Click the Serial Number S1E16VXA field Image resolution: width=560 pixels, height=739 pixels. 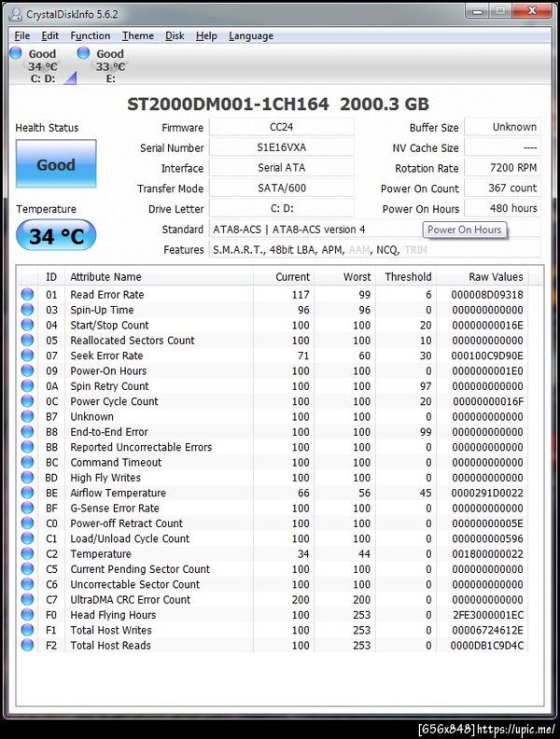tap(282, 147)
